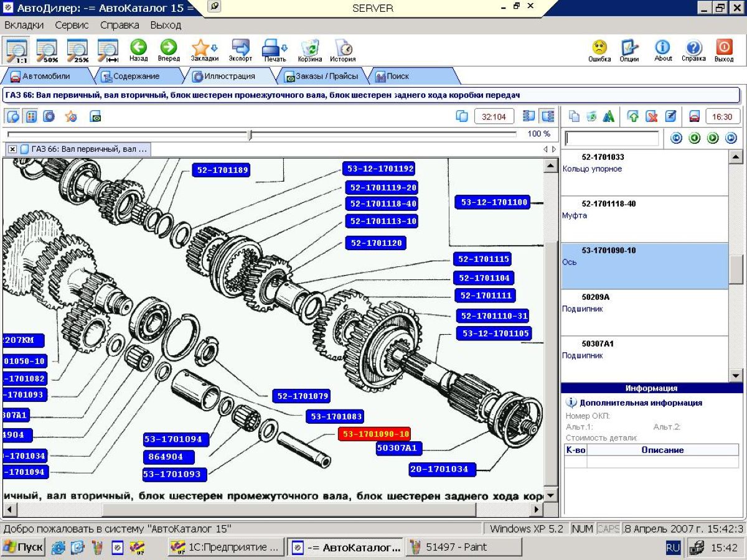The image size is (747, 560).
Task: Toggle the left list layout view
Action: point(529,116)
